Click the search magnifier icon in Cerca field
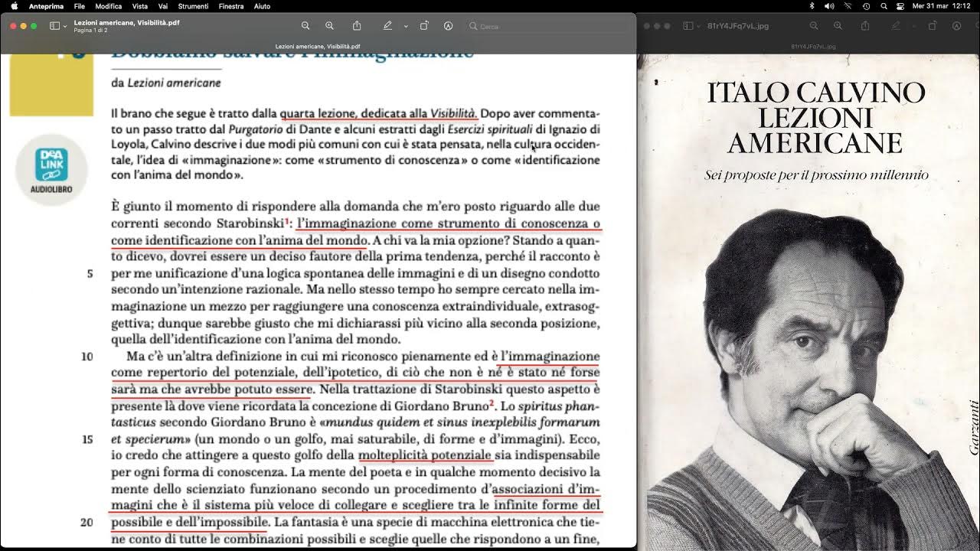Viewport: 980px width, 551px height. click(473, 26)
